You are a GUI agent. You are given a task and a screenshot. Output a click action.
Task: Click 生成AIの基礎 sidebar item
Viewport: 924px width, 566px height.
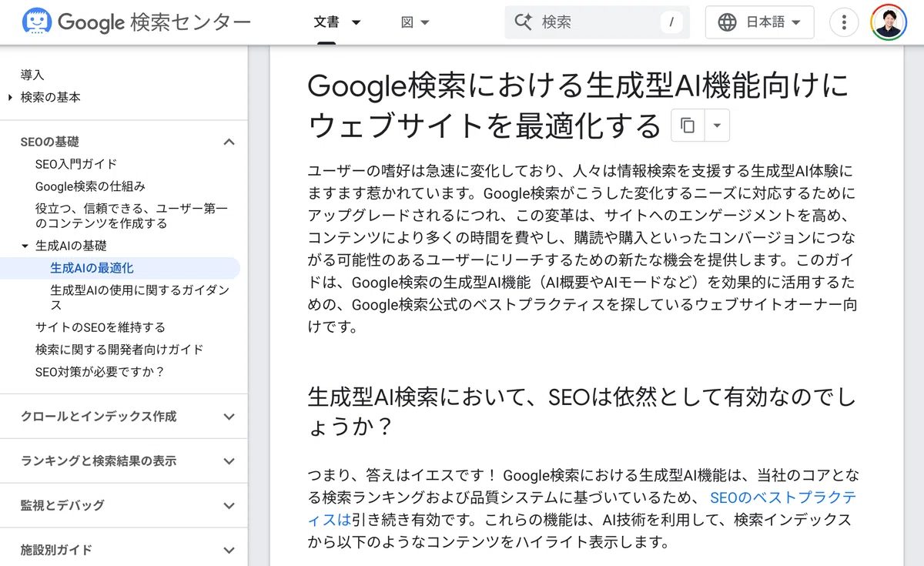tap(71, 246)
